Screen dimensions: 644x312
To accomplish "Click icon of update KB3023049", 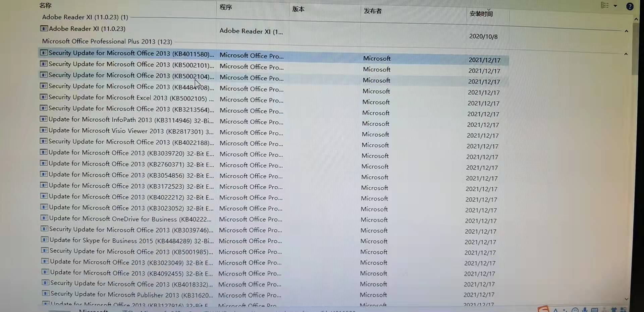I will click(45, 261).
